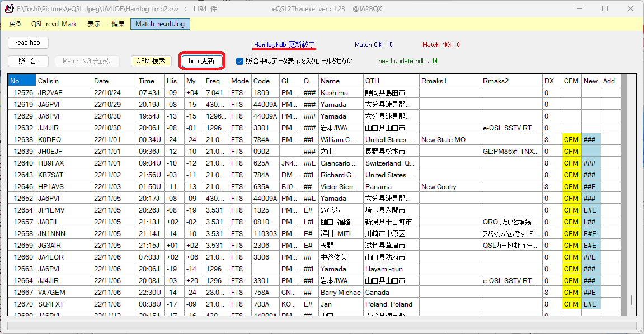The image size is (644, 334).
Task: Click the Match NG チェック button
Action: 87,61
